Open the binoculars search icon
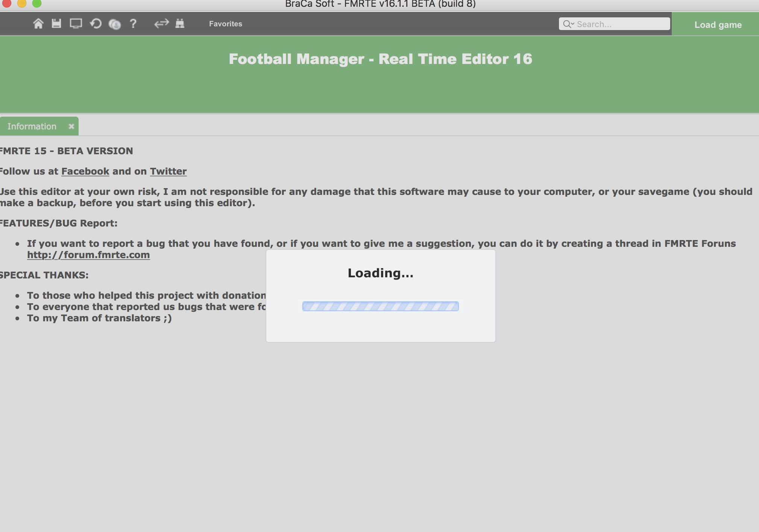 pos(180,24)
